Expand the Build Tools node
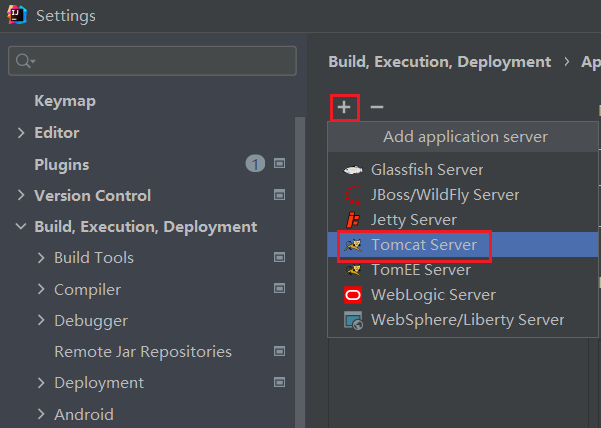Image resolution: width=601 pixels, height=428 pixels. pos(41,258)
